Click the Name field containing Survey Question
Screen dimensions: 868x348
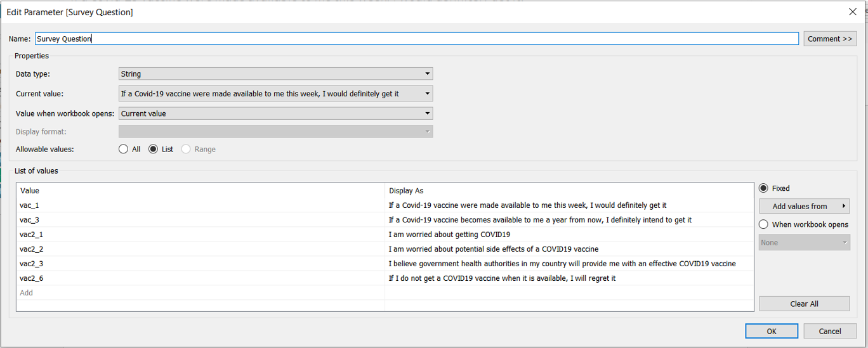(417, 39)
